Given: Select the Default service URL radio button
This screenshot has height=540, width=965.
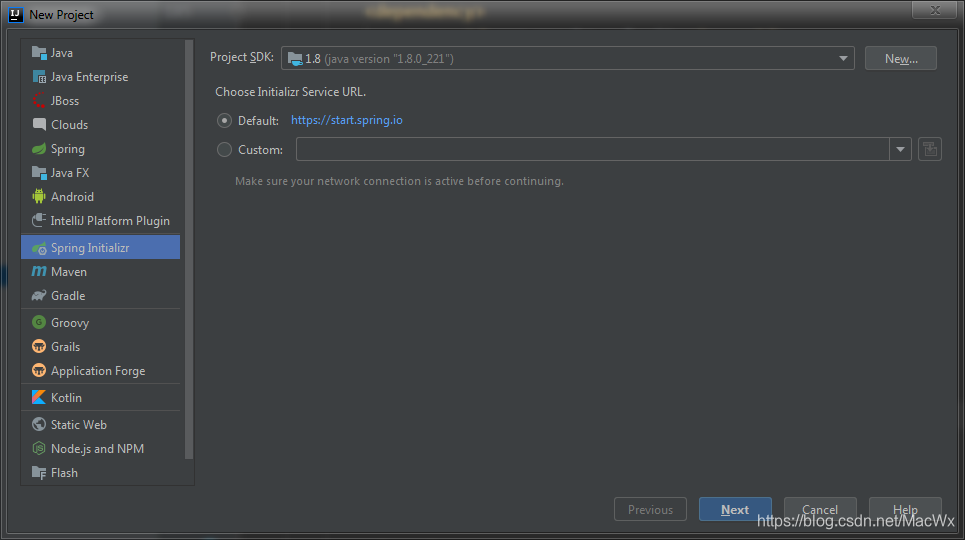Looking at the screenshot, I should 224,121.
